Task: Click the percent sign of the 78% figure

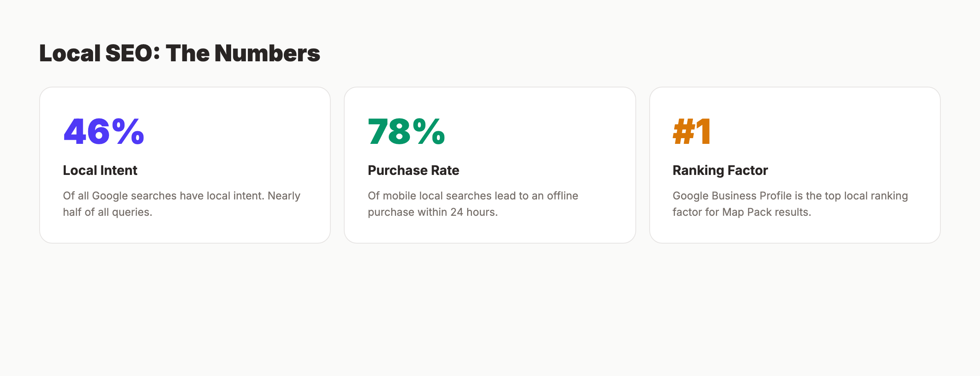Action: 429,132
